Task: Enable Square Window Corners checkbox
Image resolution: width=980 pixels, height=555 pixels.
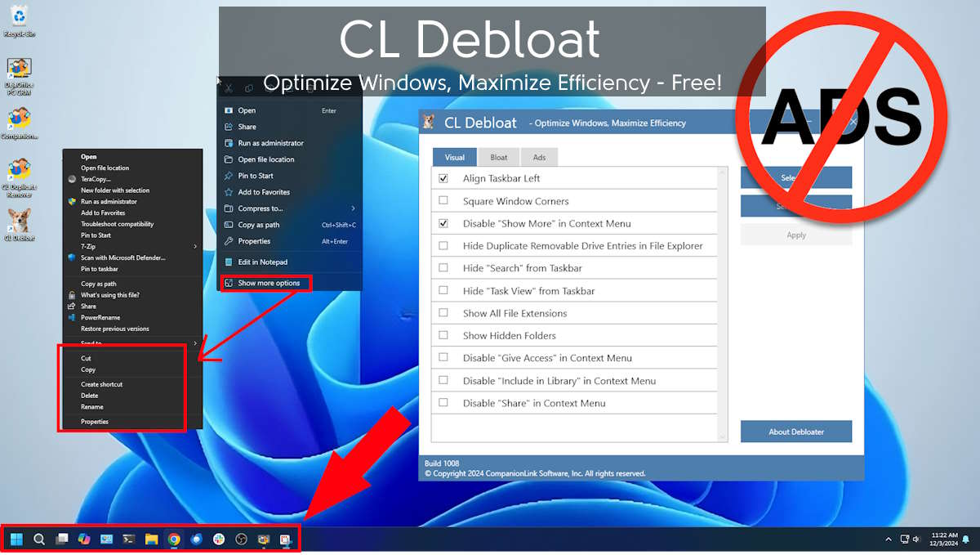Action: 443,200
